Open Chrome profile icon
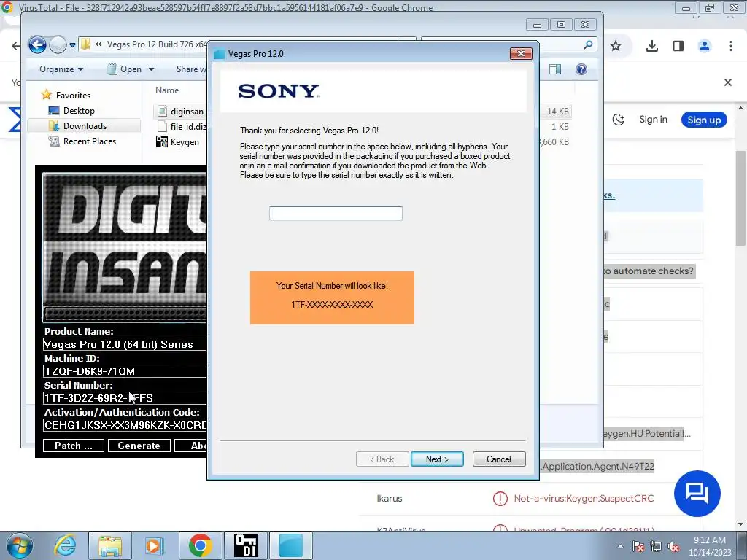Viewport: 747px width, 560px height. (x=705, y=46)
